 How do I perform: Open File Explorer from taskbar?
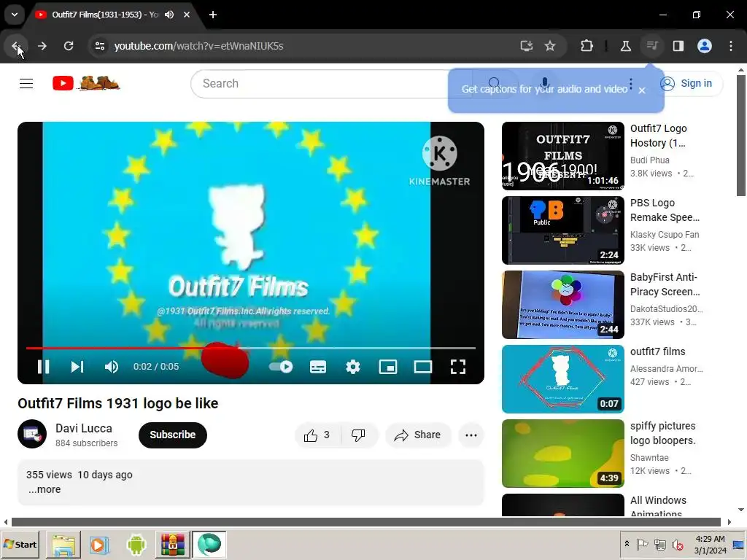pos(63,544)
